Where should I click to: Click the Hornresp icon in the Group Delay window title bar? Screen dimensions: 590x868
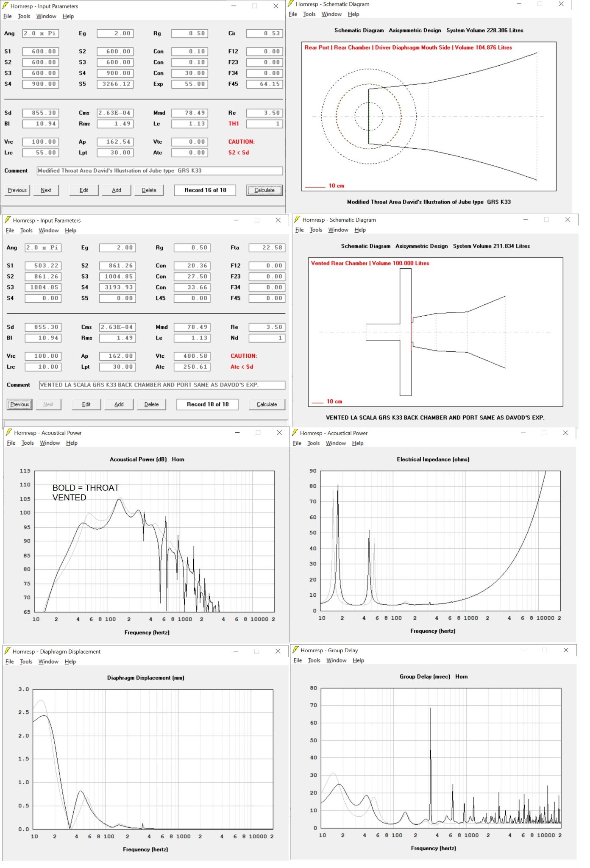tap(296, 650)
